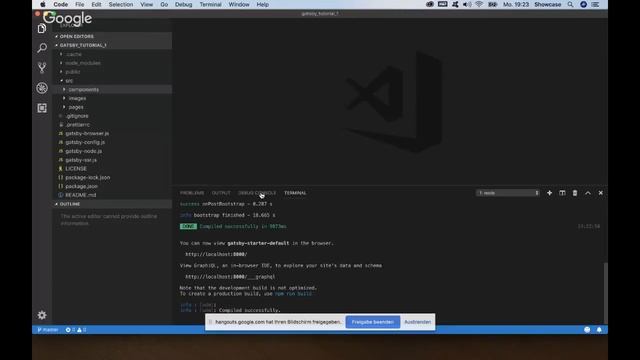Open the Search view in activity bar
Image resolution: width=640 pixels, height=360 pixels.
42,48
